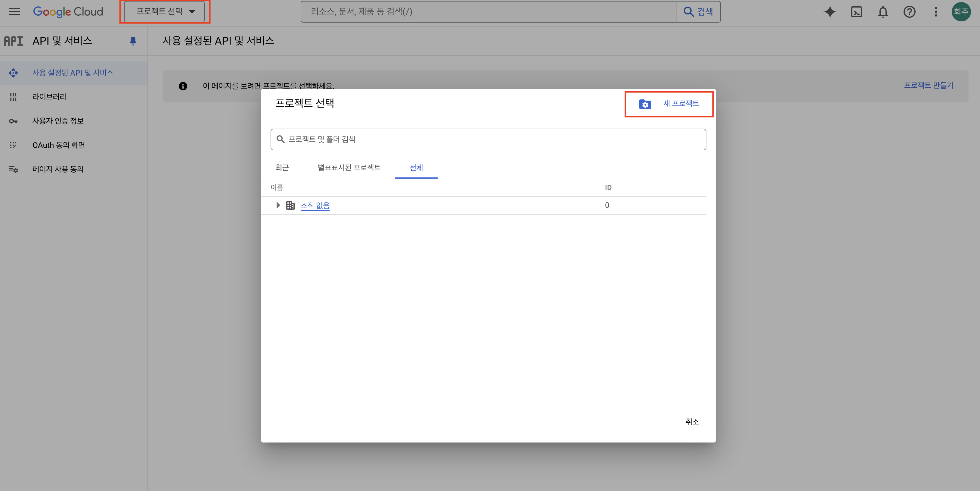The height and width of the screenshot is (491, 980).
Task: Activate Cloud Shell terminal icon
Action: [856, 12]
